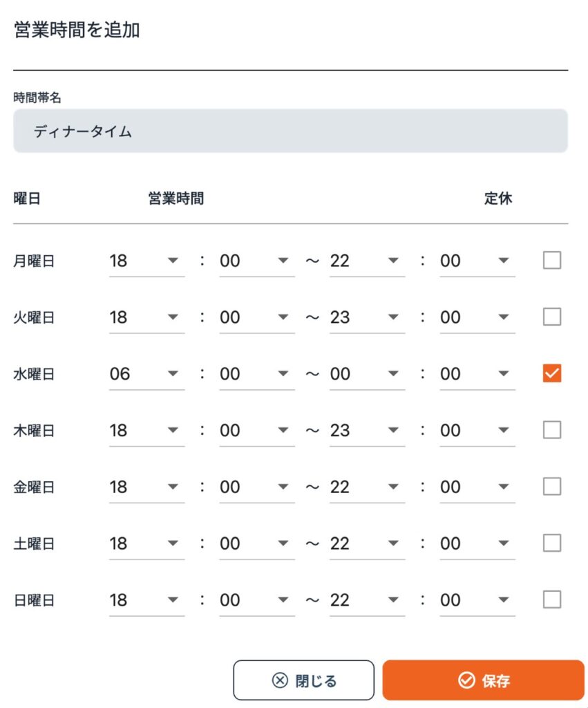
Task: Open 木曜日 closing hour dropdown showing 23
Action: click(x=367, y=431)
